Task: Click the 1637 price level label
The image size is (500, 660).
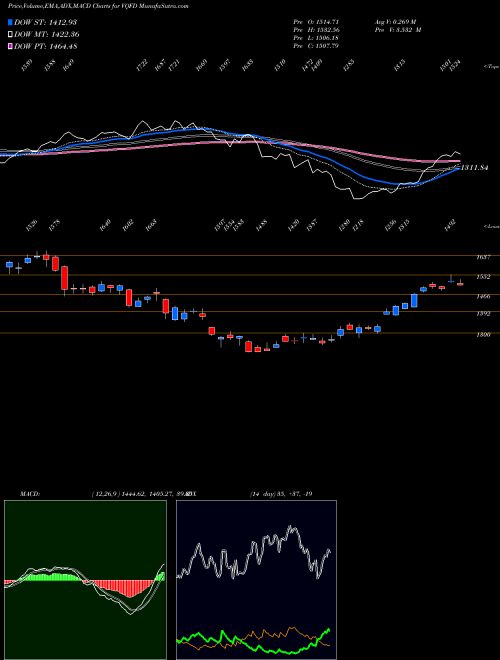Action: 483,257
